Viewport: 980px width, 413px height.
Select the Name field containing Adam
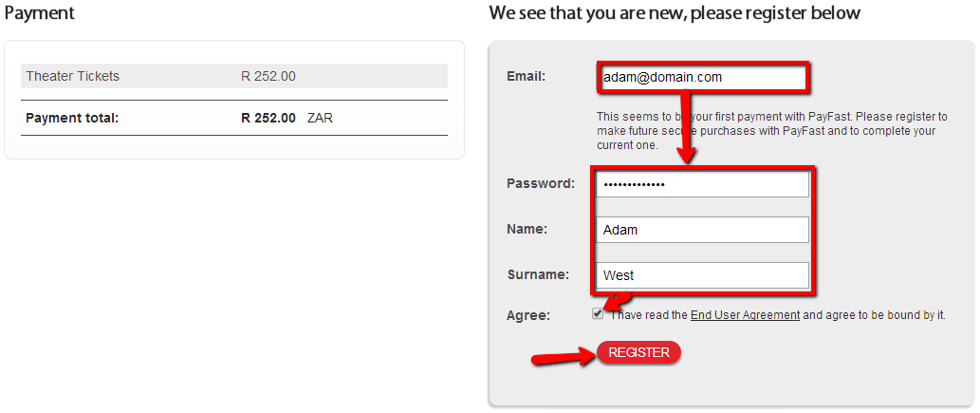point(702,230)
